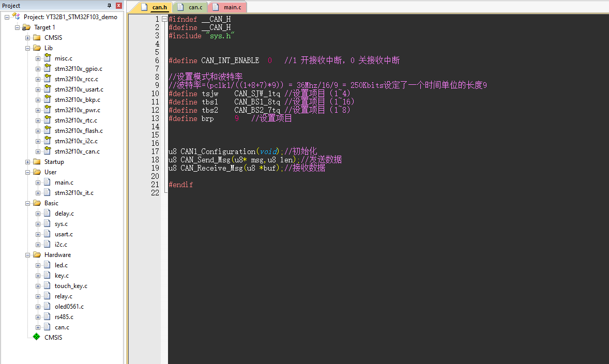Click the can.h tab document icon
This screenshot has width=609, height=364.
144,7
